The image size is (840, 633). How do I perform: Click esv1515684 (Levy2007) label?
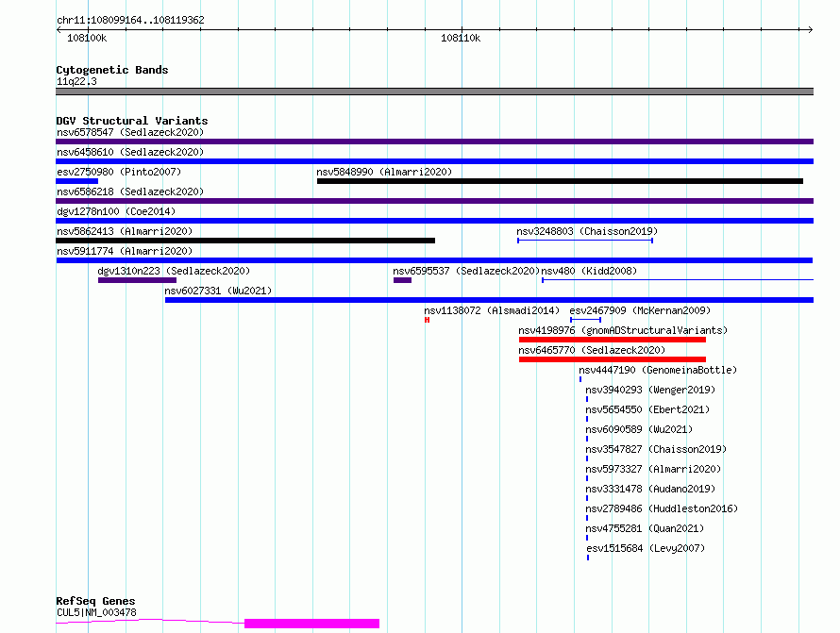coord(647,548)
